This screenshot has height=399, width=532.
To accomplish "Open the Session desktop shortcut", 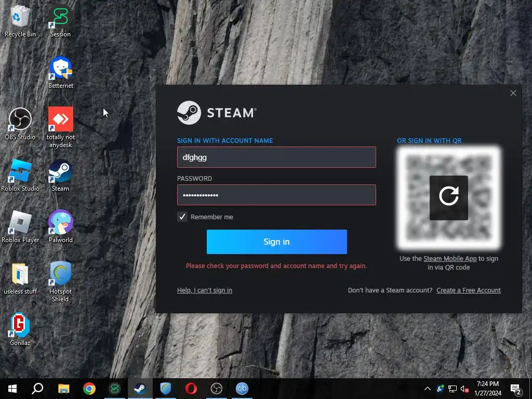I will click(x=60, y=20).
